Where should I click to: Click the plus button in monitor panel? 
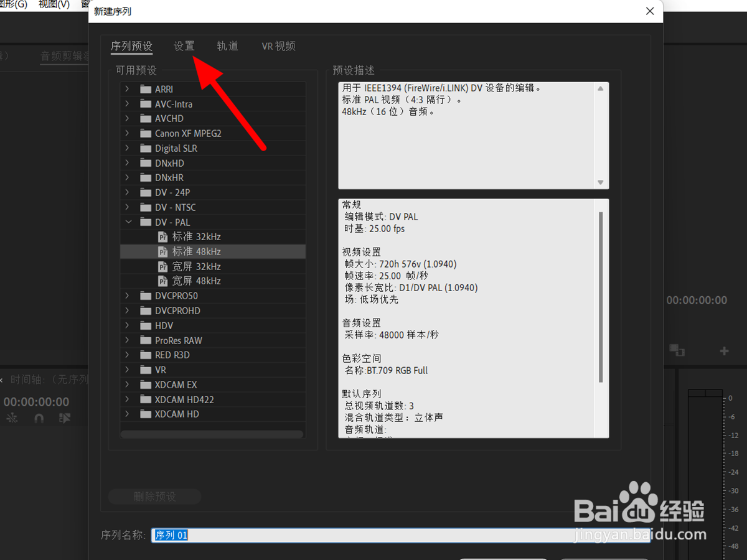[724, 351]
